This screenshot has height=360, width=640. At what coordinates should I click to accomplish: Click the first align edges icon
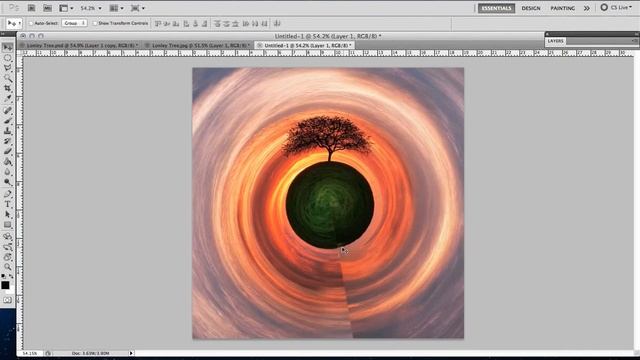(x=158, y=23)
